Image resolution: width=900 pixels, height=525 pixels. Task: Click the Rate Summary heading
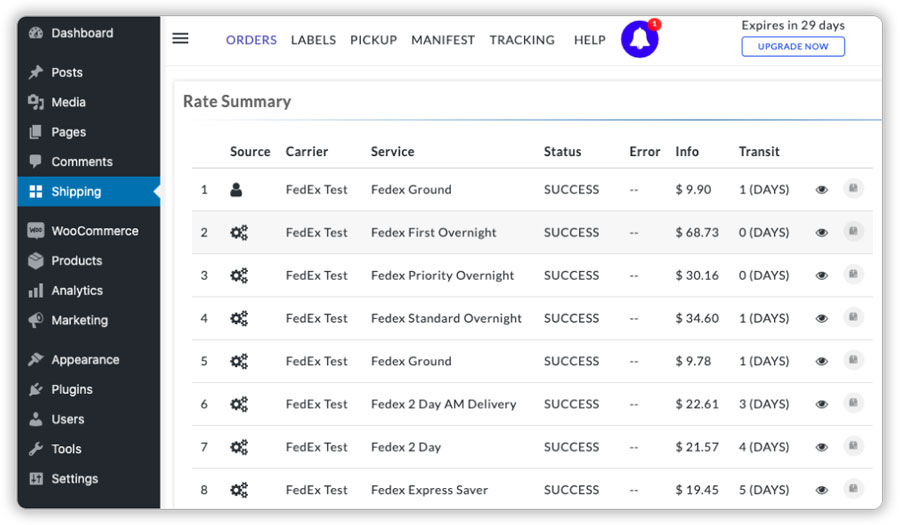point(237,102)
